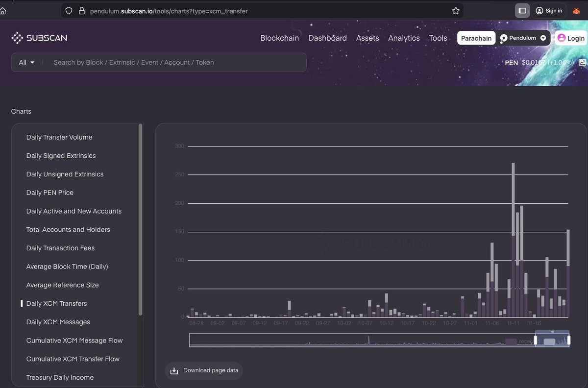Click the PEN price chart icon
This screenshot has width=588, height=388.
[x=582, y=63]
